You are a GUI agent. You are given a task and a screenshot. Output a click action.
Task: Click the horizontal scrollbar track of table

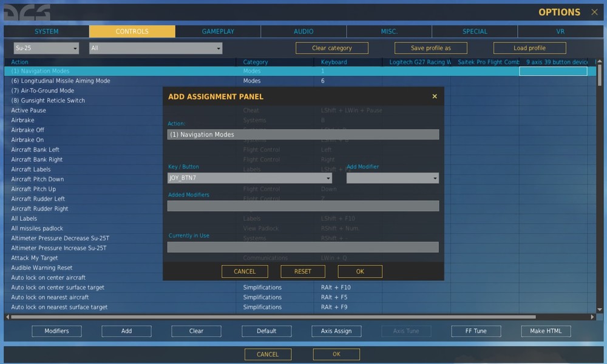coord(273,317)
